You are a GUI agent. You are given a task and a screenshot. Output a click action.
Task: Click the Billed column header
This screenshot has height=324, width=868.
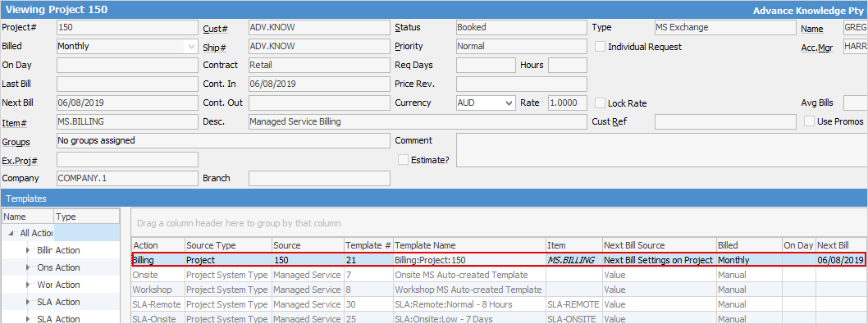(748, 244)
